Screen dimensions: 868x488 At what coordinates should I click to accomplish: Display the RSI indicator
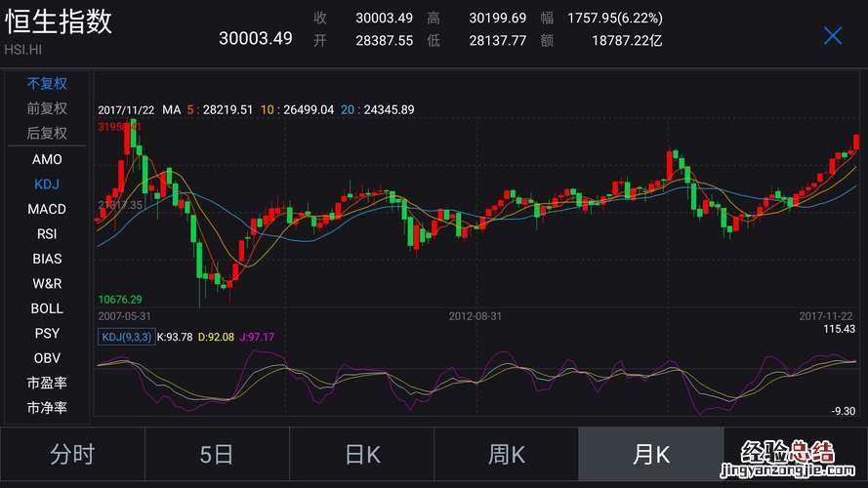[x=47, y=233]
